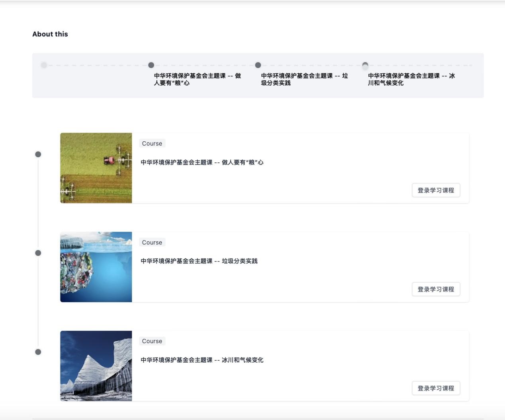Click Course tag on 垃圾分类实践 card
Image resolution: width=505 pixels, height=420 pixels.
(152, 242)
